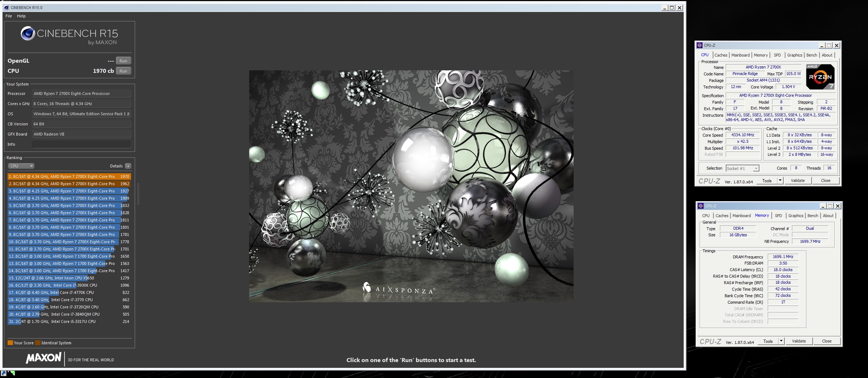Select ranking row 3 with score 1927

click(69, 191)
